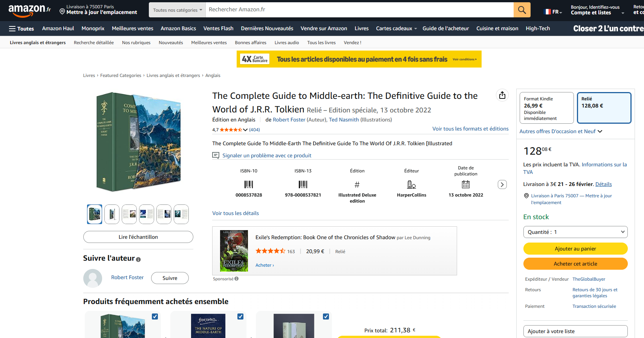Open Voir tous les détails link
Viewport: 644px width, 338px height.
point(236,213)
